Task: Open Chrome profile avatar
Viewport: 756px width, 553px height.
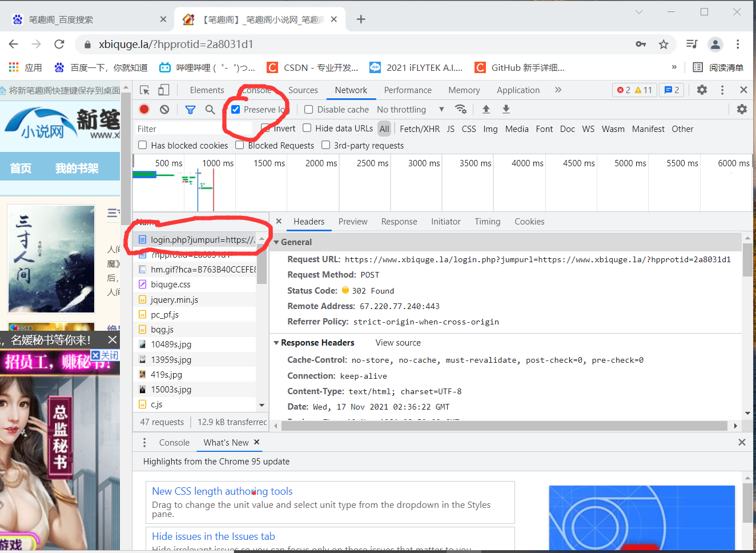Action: (x=715, y=44)
